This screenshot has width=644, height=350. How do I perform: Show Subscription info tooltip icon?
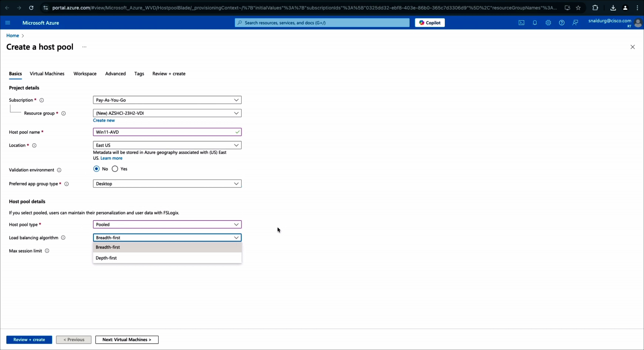(x=42, y=100)
